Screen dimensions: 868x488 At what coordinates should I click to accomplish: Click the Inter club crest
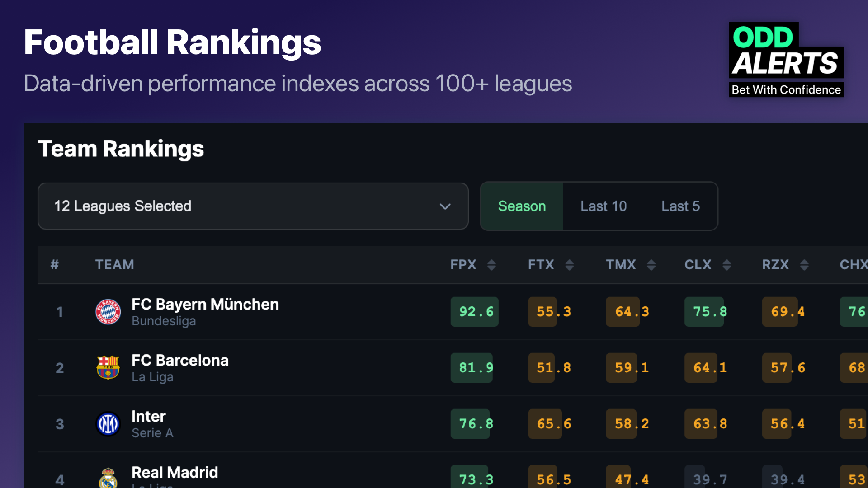[x=108, y=424]
